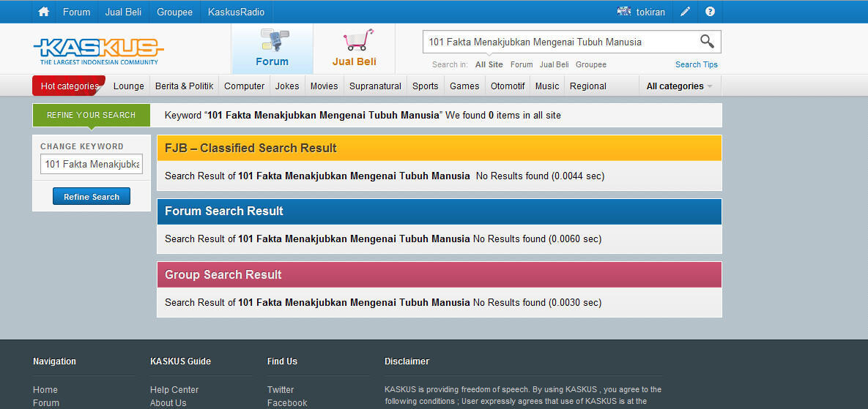The height and width of the screenshot is (409, 868).
Task: Click the magnifying glass search icon
Action: tap(707, 42)
